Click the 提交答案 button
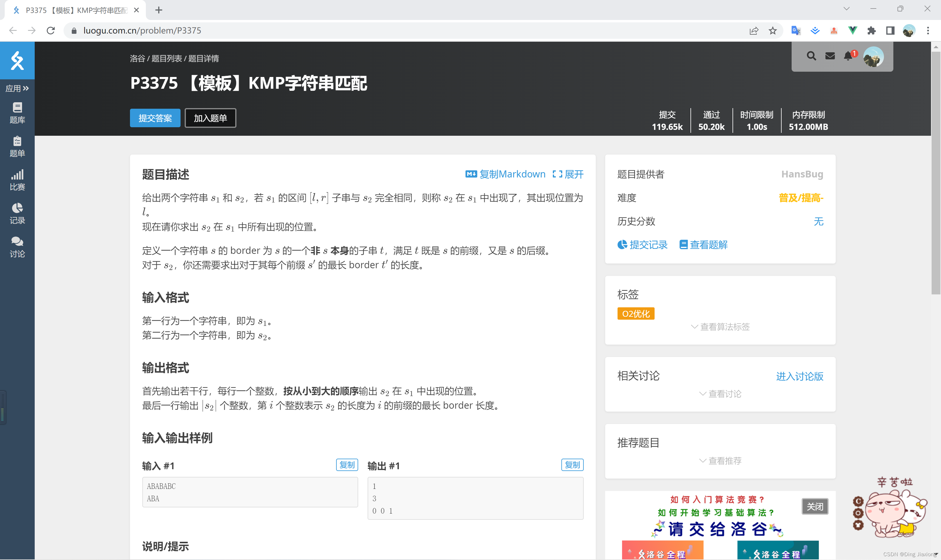 pos(155,118)
